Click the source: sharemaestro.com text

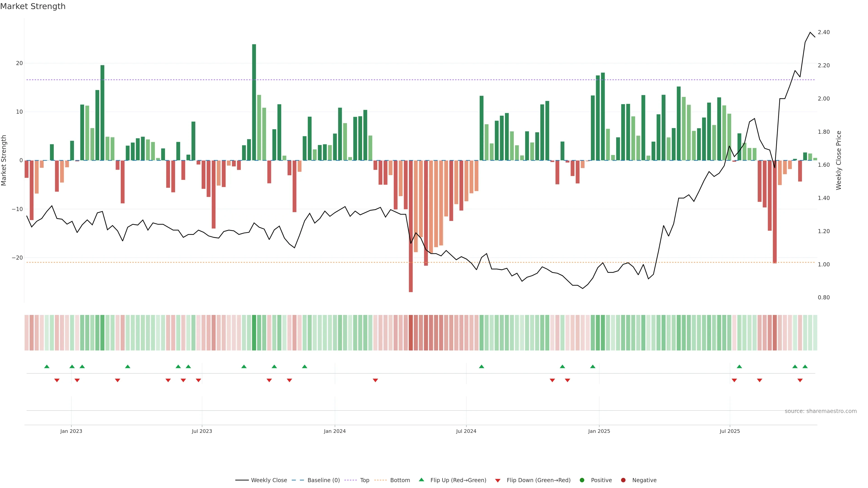click(x=821, y=411)
